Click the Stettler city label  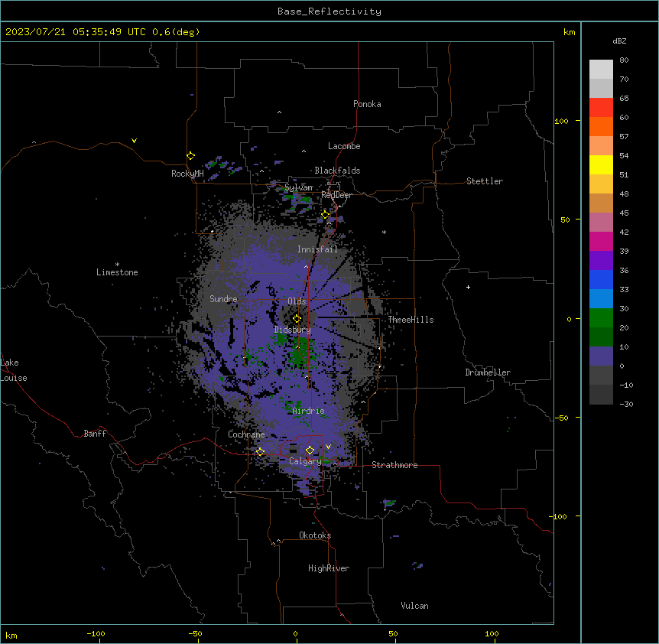click(x=485, y=181)
